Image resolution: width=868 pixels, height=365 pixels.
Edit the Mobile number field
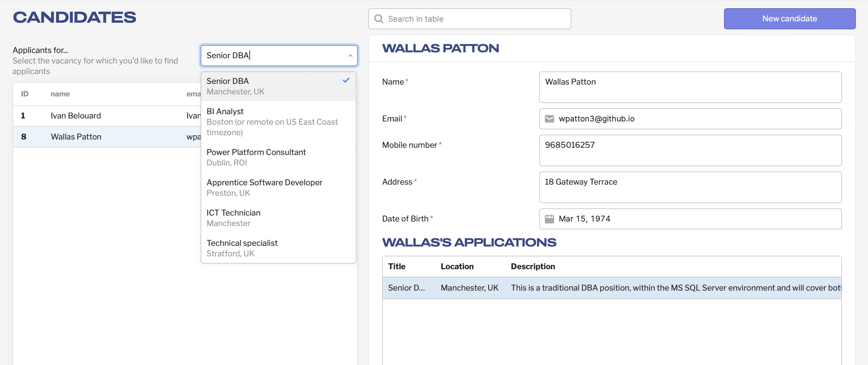coord(690,150)
